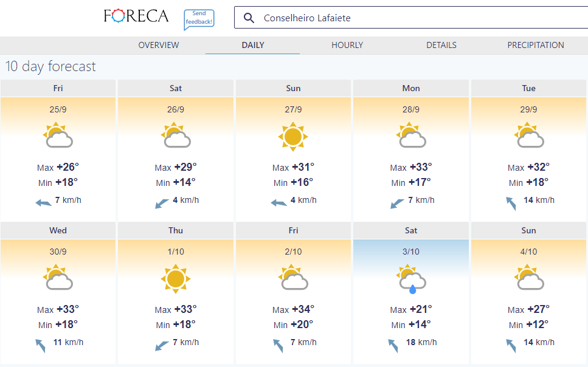The image size is (588, 367).
Task: Open the Fri 2/10 forecast card
Action: (293, 293)
